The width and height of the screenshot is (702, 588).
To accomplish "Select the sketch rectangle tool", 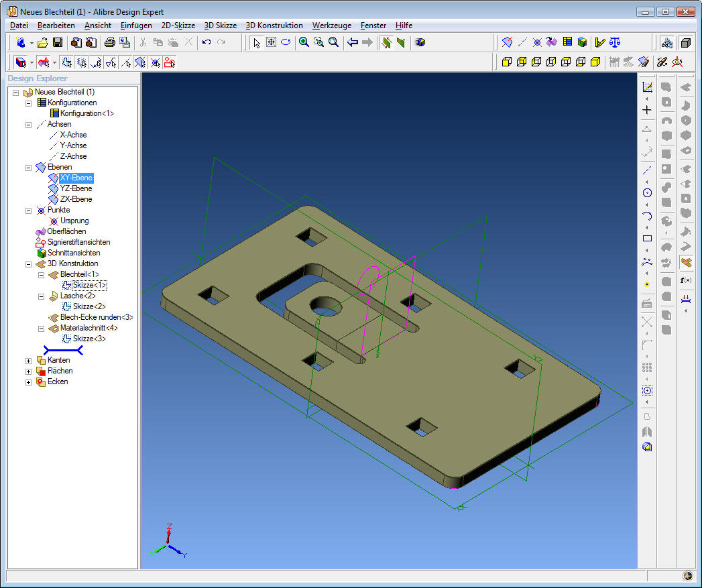I will (x=647, y=239).
